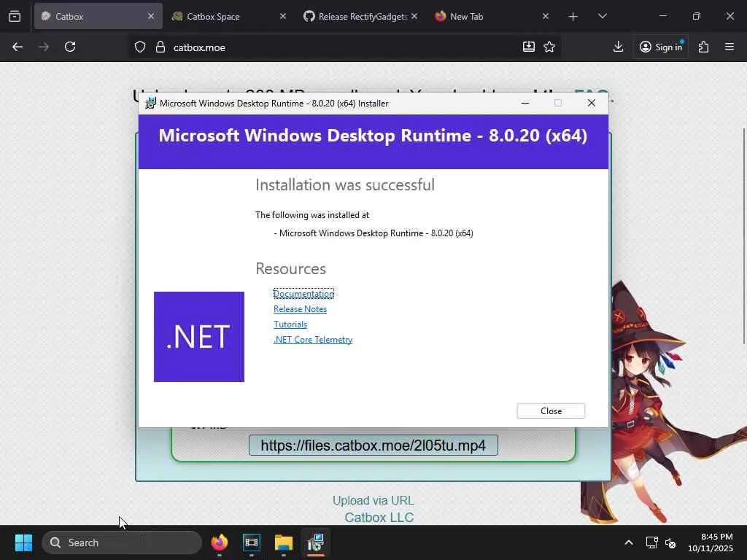Open the .NET Core Telemetry link
Viewport: 747px width, 560px height.
click(x=313, y=340)
